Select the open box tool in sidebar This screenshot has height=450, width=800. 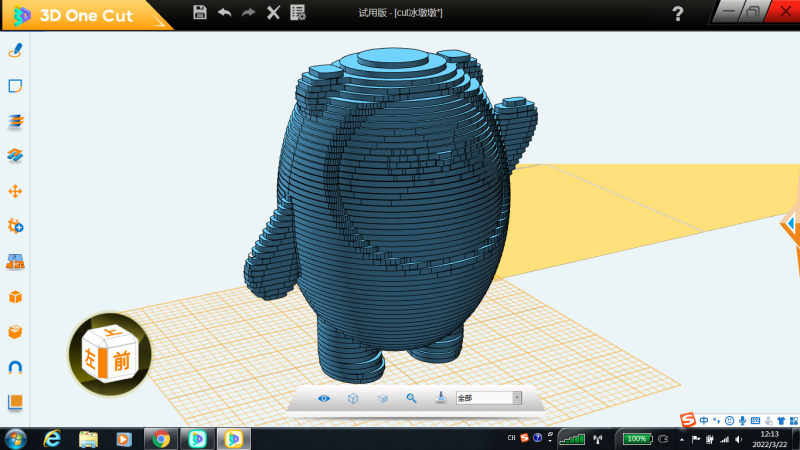click(x=15, y=332)
